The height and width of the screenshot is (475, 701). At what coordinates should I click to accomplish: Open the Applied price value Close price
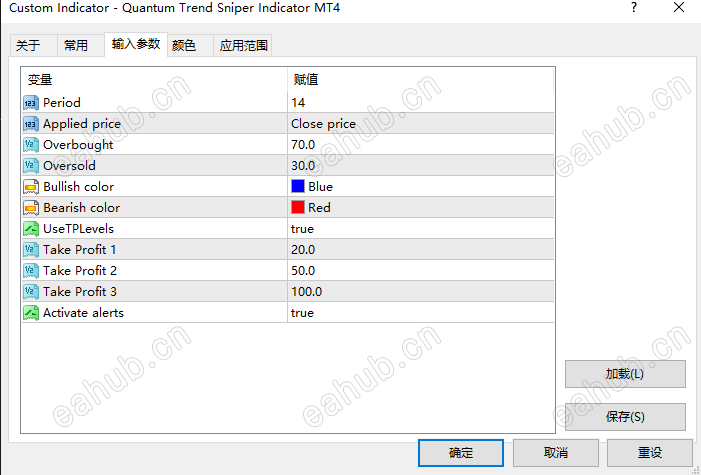point(323,124)
